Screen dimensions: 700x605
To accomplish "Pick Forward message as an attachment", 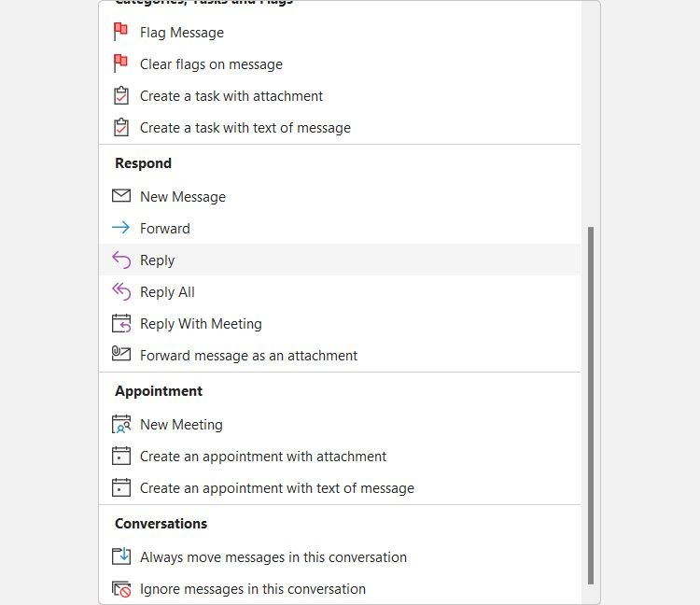I will (248, 356).
